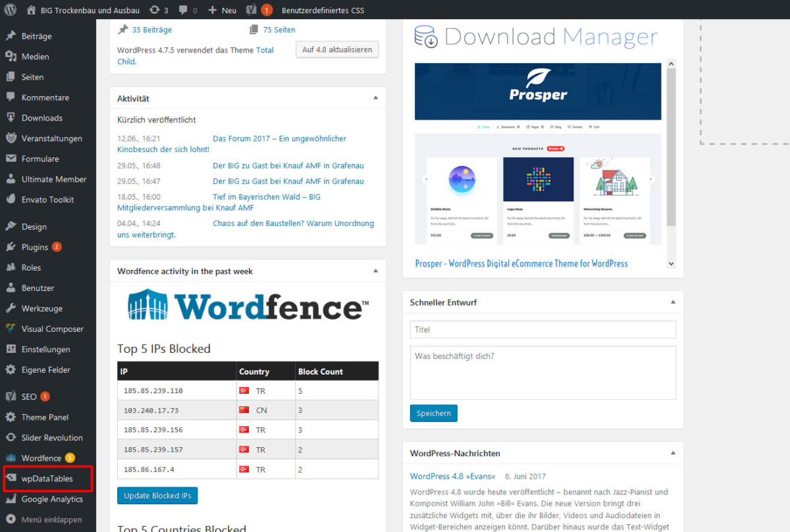This screenshot has width=790, height=532.
Task: Click the Envato Toolkit leaf icon
Action: coord(11,199)
